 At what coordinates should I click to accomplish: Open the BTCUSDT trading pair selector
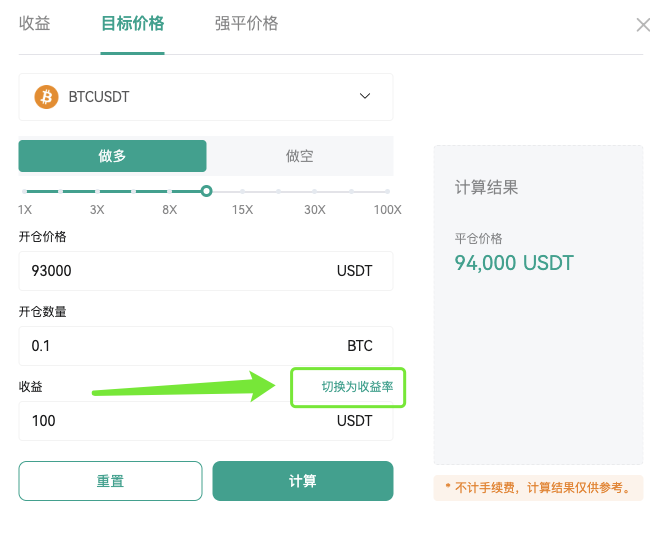[206, 97]
